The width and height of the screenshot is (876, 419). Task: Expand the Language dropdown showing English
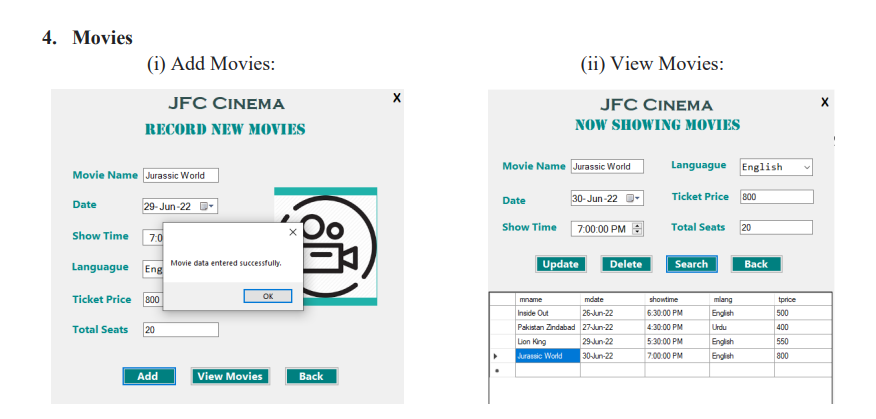[x=806, y=167]
